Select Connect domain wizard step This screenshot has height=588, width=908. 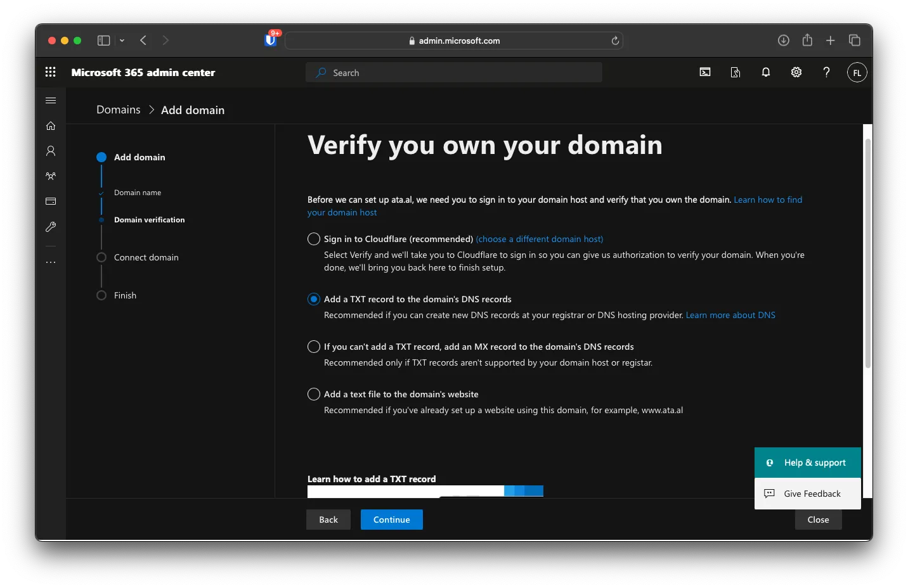tap(146, 257)
